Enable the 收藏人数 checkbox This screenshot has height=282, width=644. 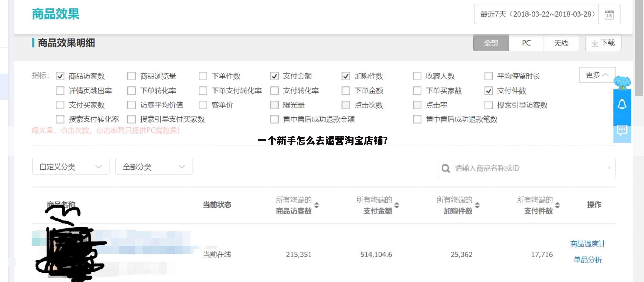coord(417,76)
